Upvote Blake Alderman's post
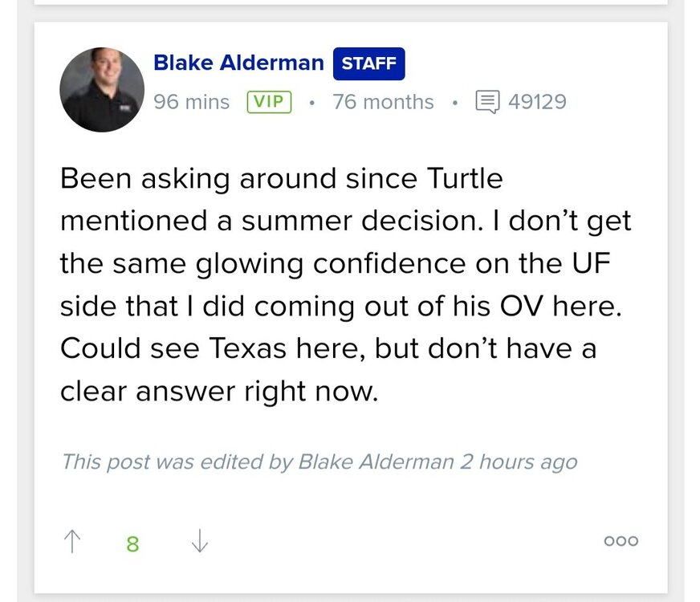The image size is (700, 602). tap(72, 542)
